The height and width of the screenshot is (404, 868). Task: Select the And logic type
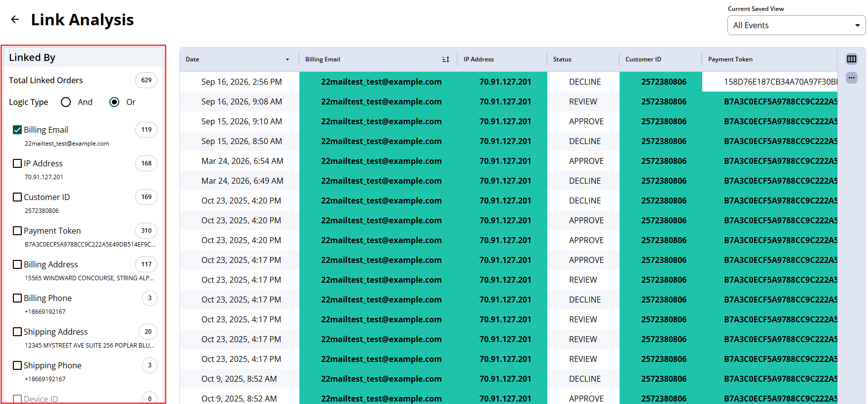(66, 102)
